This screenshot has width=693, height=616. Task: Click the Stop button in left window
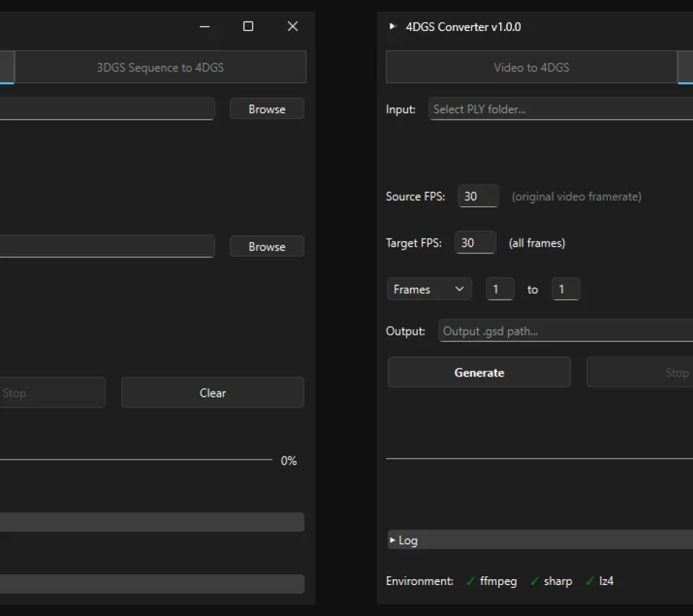52,392
